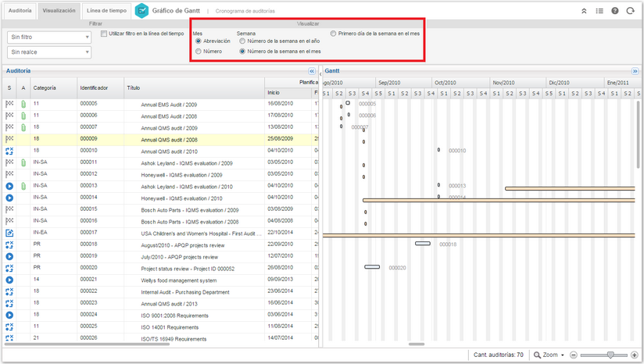This screenshot has height=364, width=644.
Task: Open the 'Sin filtro' dropdown
Action: (49, 37)
